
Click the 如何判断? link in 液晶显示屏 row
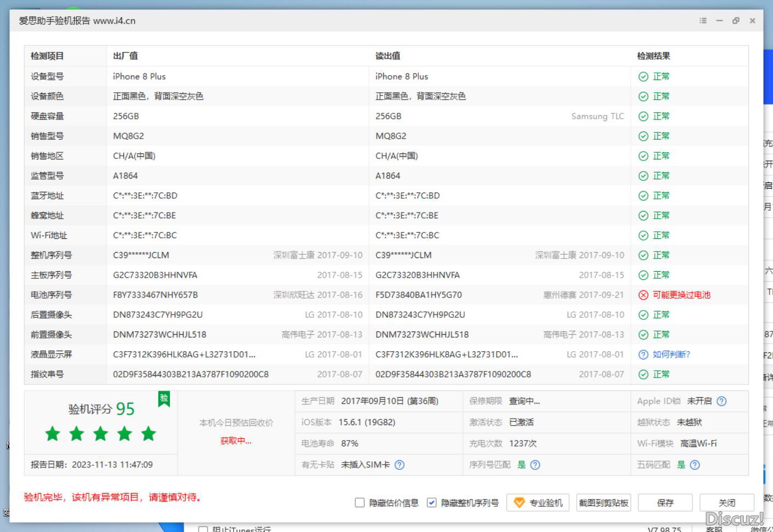(x=671, y=354)
